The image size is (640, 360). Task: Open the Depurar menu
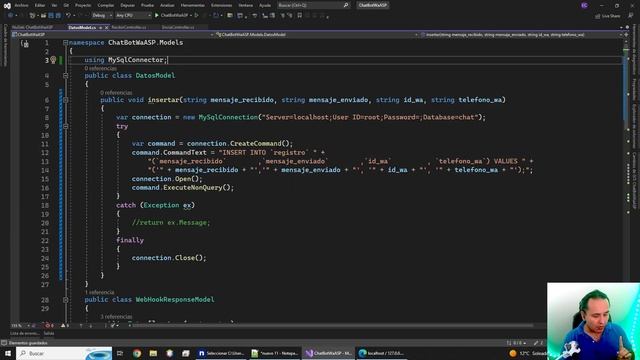127,5
